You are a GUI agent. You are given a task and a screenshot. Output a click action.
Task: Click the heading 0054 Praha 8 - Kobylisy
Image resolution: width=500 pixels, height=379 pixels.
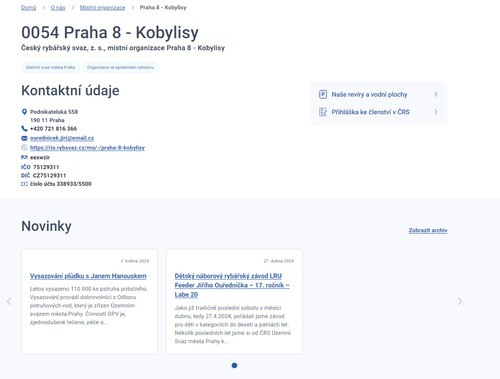(110, 33)
